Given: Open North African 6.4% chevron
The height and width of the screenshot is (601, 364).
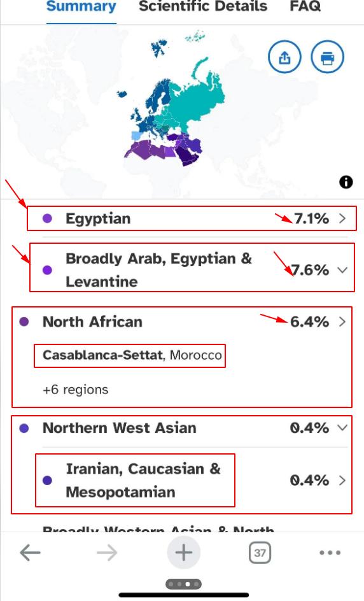Looking at the screenshot, I should 342,322.
